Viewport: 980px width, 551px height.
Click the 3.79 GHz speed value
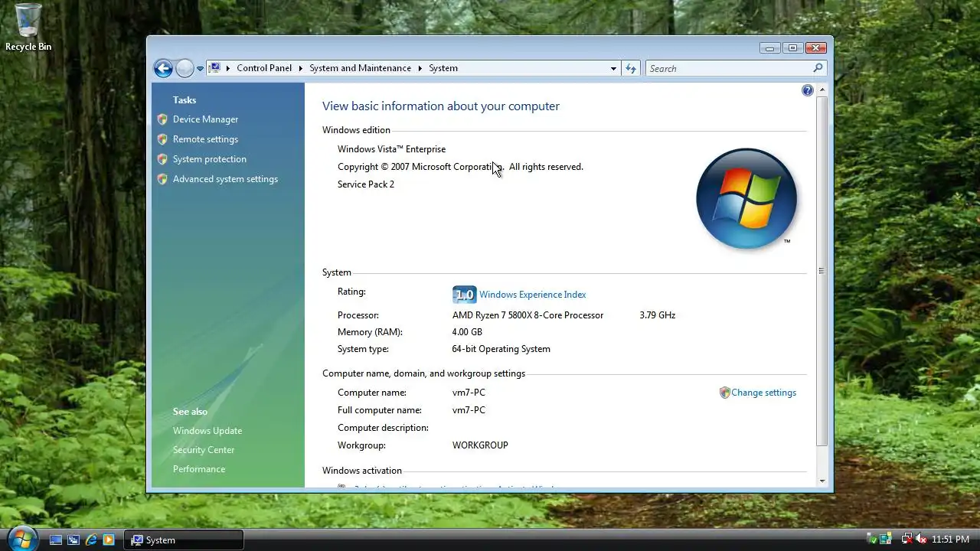(658, 315)
